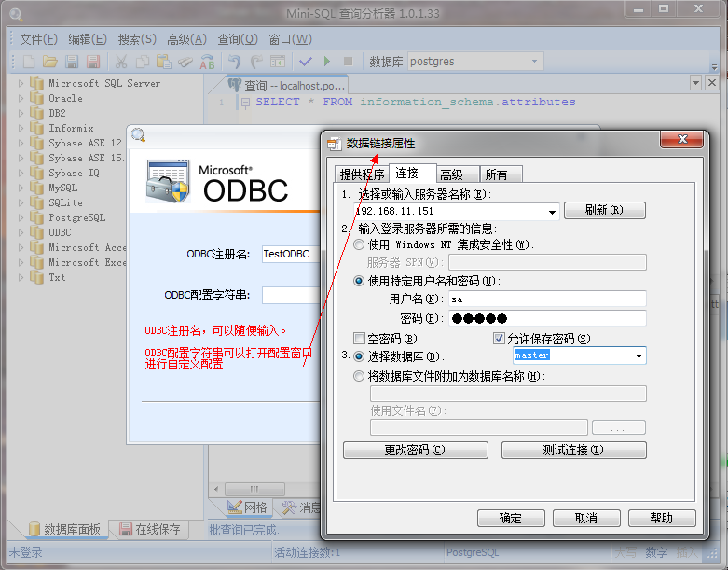Click the toggle panel layout icon
The width and height of the screenshot is (728, 570).
[x=278, y=62]
